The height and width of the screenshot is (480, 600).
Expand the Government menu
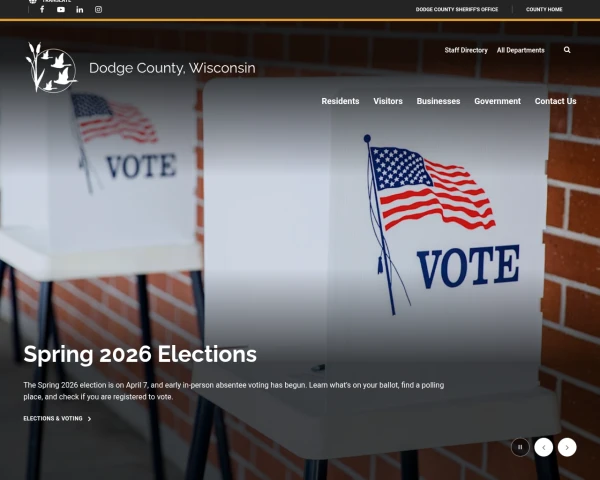point(497,101)
